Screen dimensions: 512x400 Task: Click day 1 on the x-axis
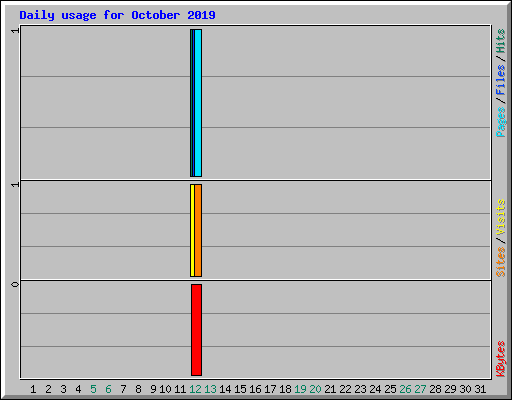coord(33,389)
